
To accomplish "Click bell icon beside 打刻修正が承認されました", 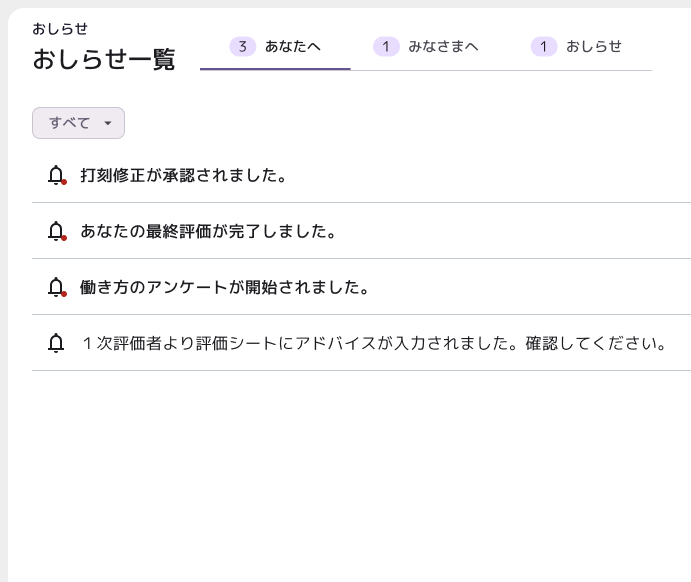I will pos(56,175).
